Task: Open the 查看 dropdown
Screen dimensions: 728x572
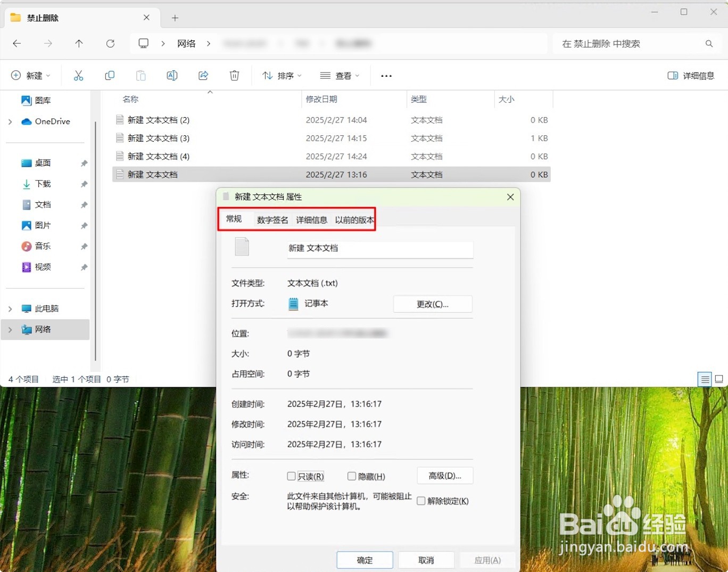Action: pyautogui.click(x=340, y=75)
